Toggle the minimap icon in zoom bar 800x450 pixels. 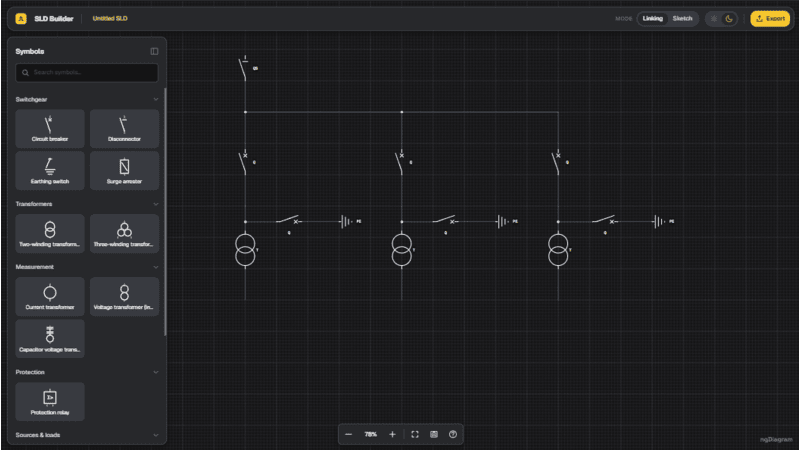pos(434,435)
